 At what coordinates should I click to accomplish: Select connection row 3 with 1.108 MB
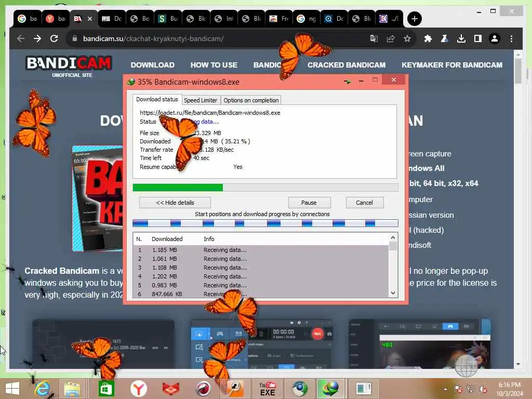click(261, 268)
